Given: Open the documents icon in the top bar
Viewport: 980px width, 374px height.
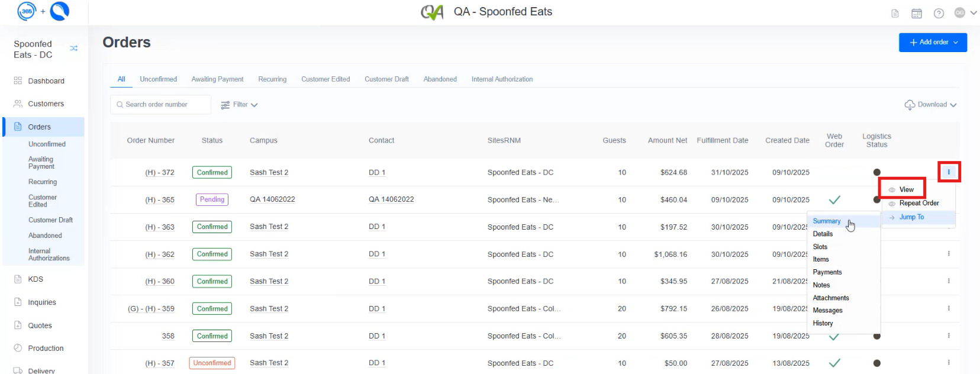Looking at the screenshot, I should [x=895, y=12].
